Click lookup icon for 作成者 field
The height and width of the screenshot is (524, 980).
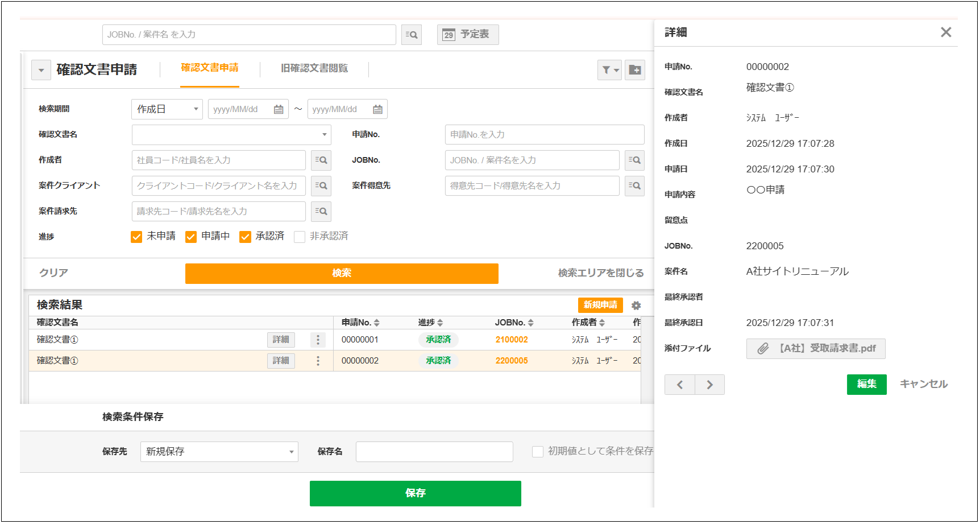point(321,160)
